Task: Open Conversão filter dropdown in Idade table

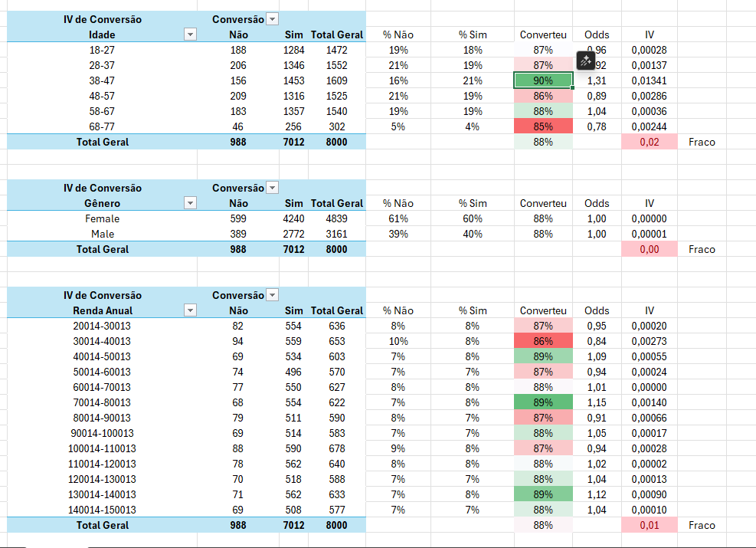Action: click(x=273, y=19)
